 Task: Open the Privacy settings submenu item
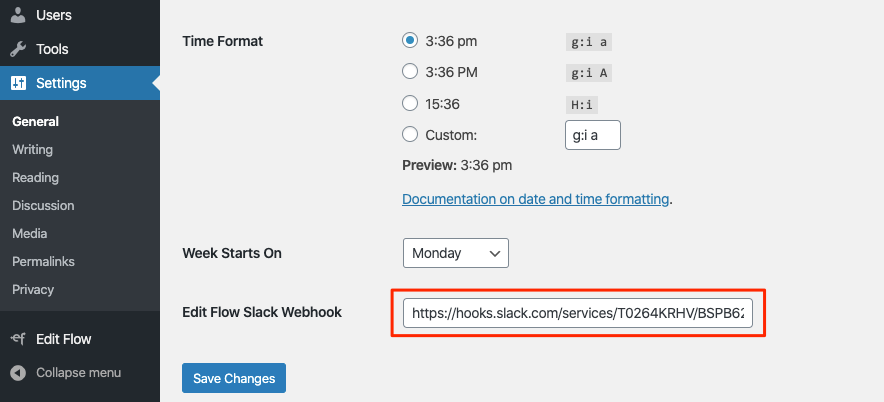click(x=33, y=289)
